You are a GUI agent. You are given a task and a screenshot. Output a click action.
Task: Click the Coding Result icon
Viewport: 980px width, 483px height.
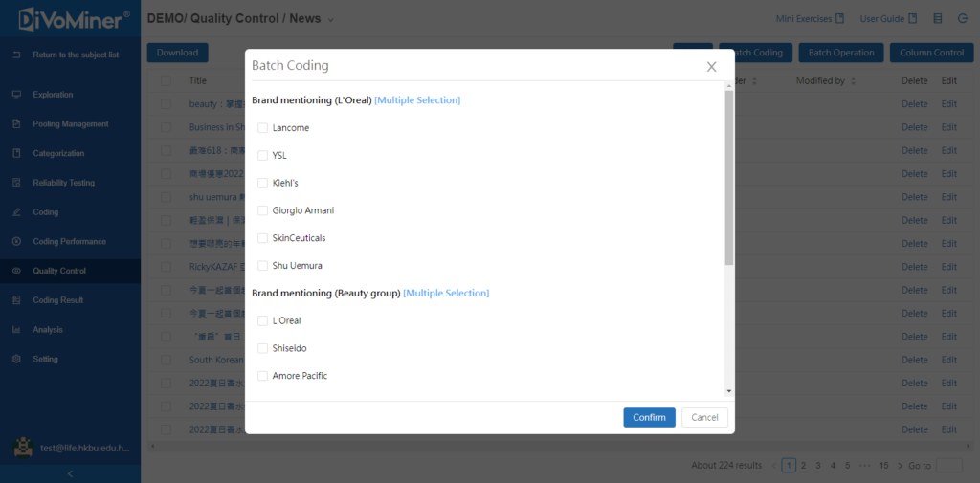pyautogui.click(x=17, y=300)
